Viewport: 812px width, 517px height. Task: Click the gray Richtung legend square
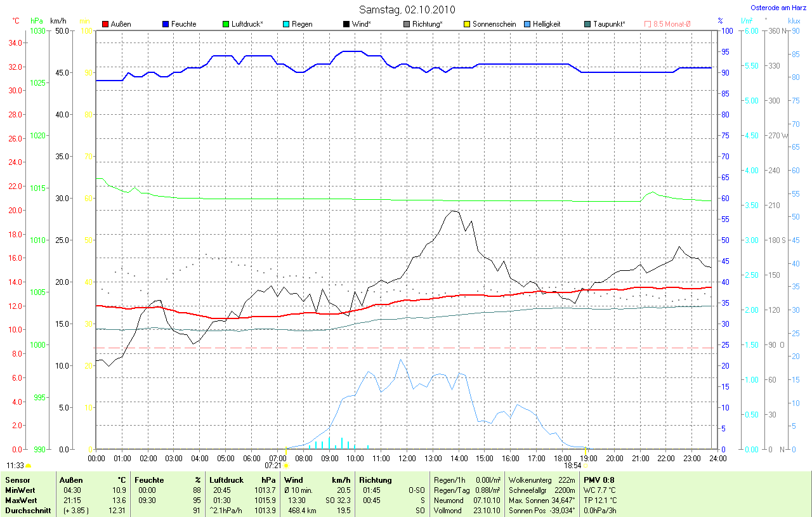[x=406, y=24]
